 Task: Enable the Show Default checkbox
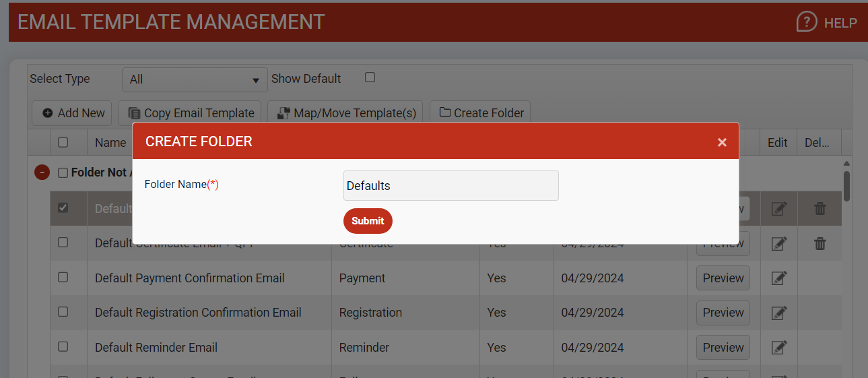(x=370, y=77)
